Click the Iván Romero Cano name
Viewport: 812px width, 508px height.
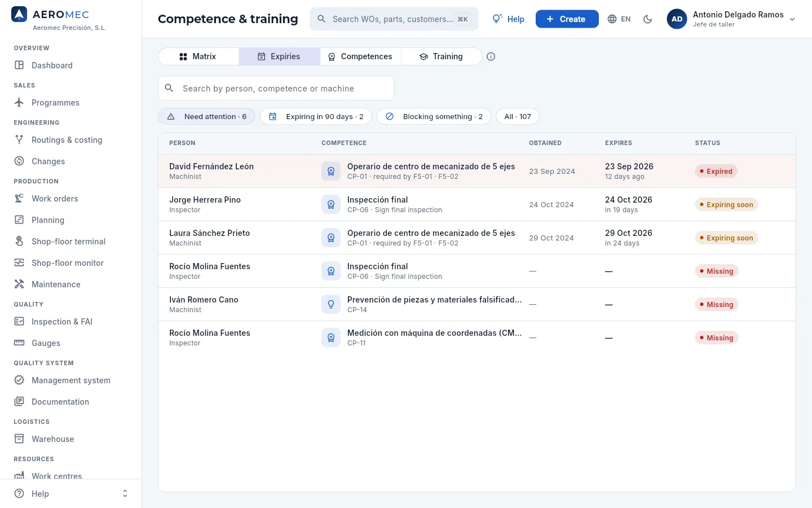(x=204, y=300)
